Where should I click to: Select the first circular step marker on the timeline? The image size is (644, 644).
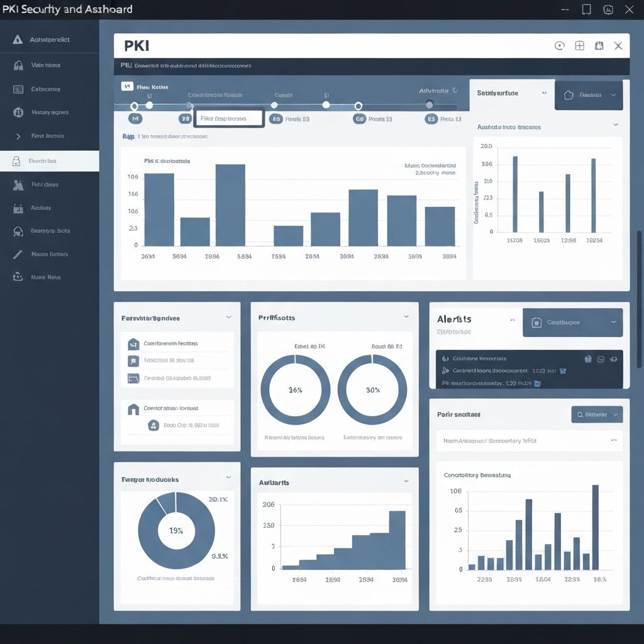[134, 106]
